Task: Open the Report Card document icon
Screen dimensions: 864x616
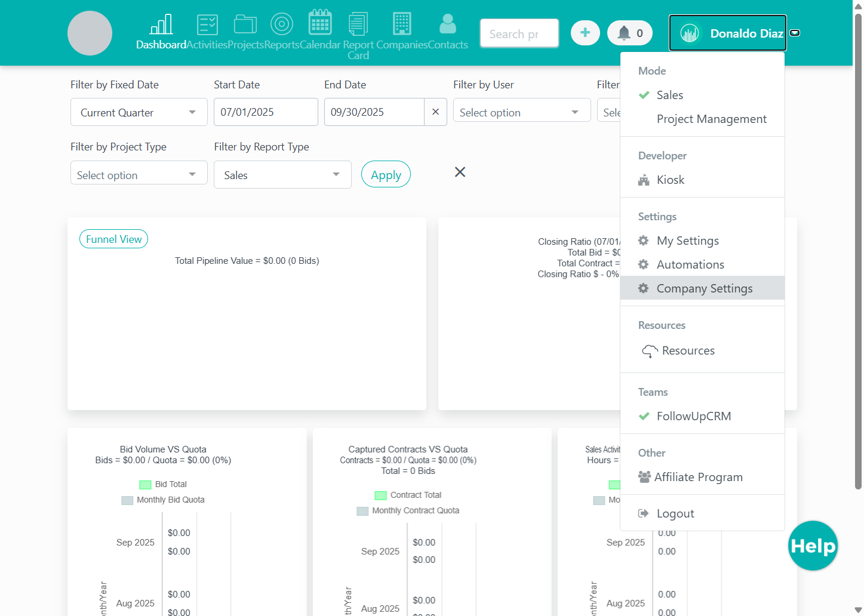Action: point(358,24)
